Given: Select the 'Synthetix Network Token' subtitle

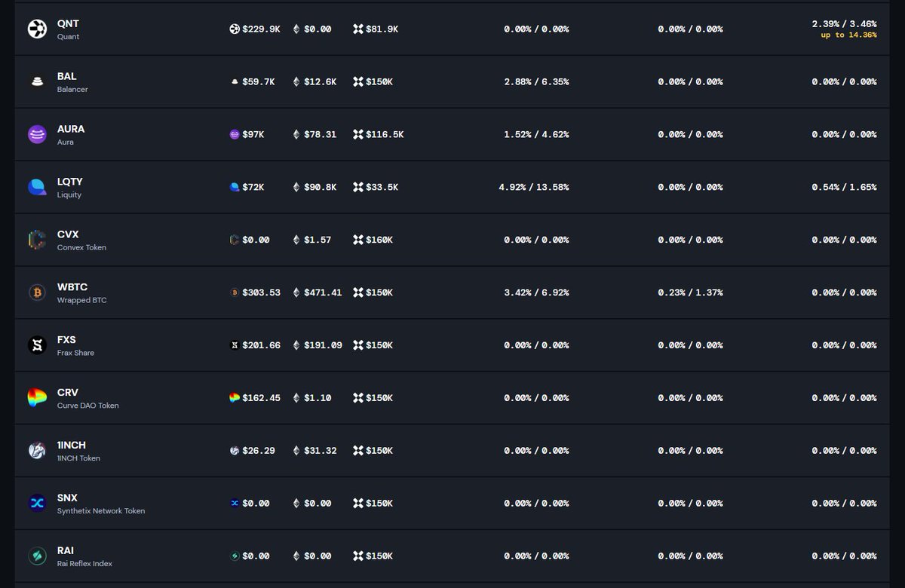Looking at the screenshot, I should (101, 511).
